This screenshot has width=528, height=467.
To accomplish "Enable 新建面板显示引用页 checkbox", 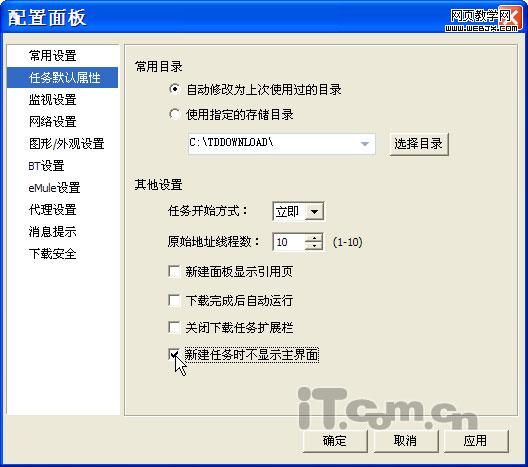I will (x=174, y=271).
